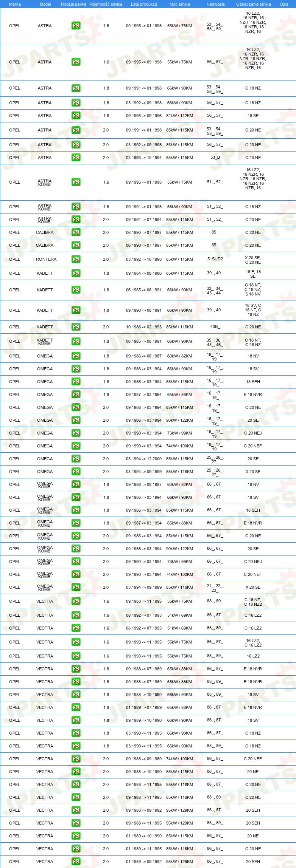The image size is (296, 868).
Task: Click production years 09.1989 -> 10.1990
Action: pyautogui.click(x=144, y=720)
